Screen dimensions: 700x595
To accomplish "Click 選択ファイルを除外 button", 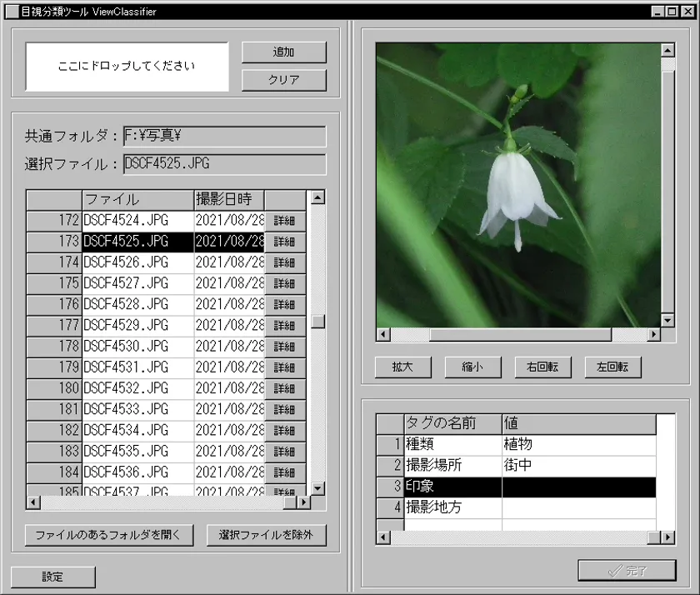I will point(266,535).
